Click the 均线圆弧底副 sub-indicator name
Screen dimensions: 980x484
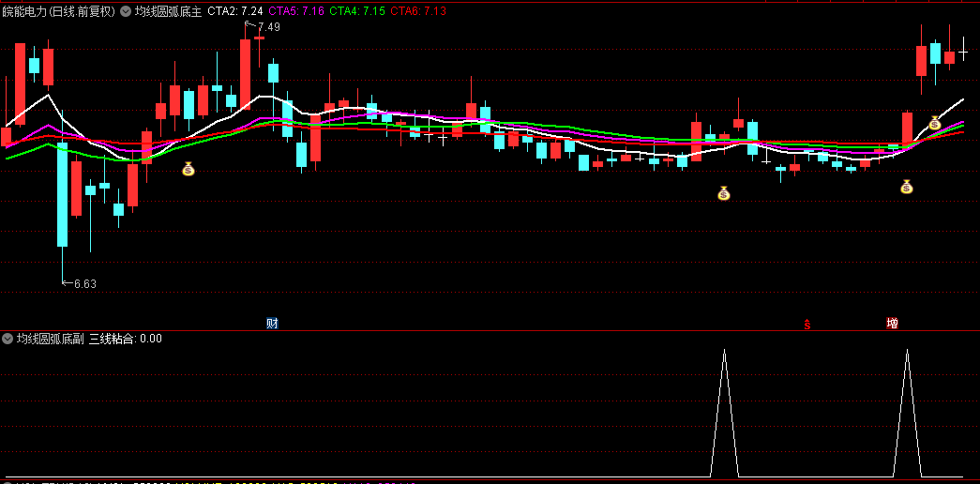50,339
